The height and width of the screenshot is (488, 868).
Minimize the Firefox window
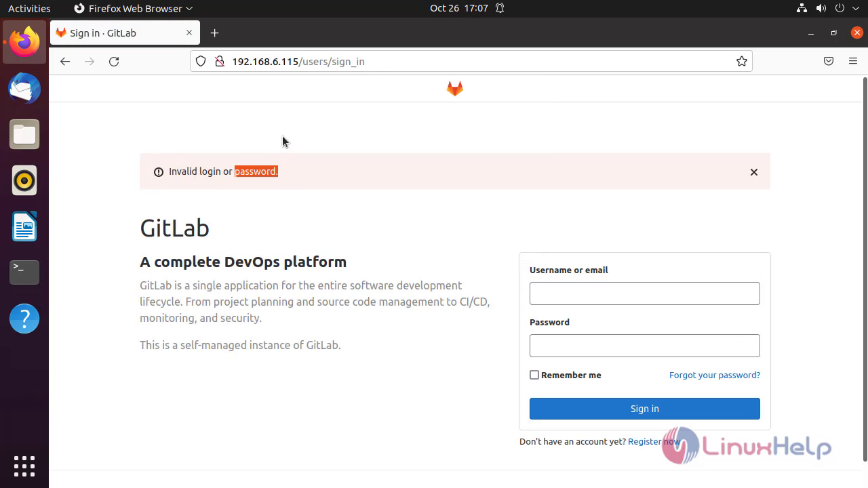pyautogui.click(x=811, y=33)
